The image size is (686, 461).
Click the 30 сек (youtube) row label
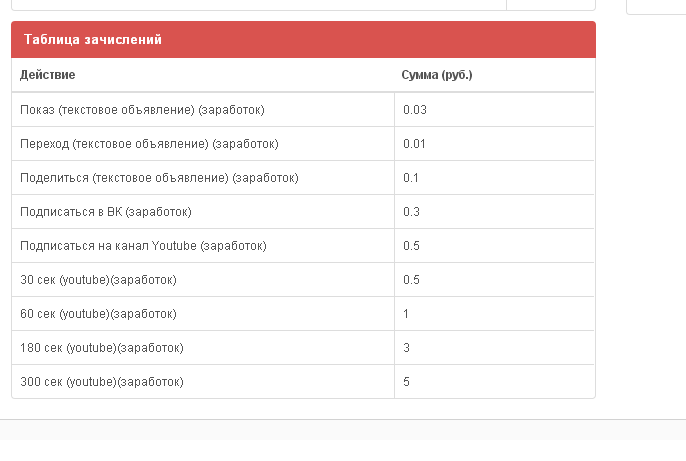coord(98,280)
